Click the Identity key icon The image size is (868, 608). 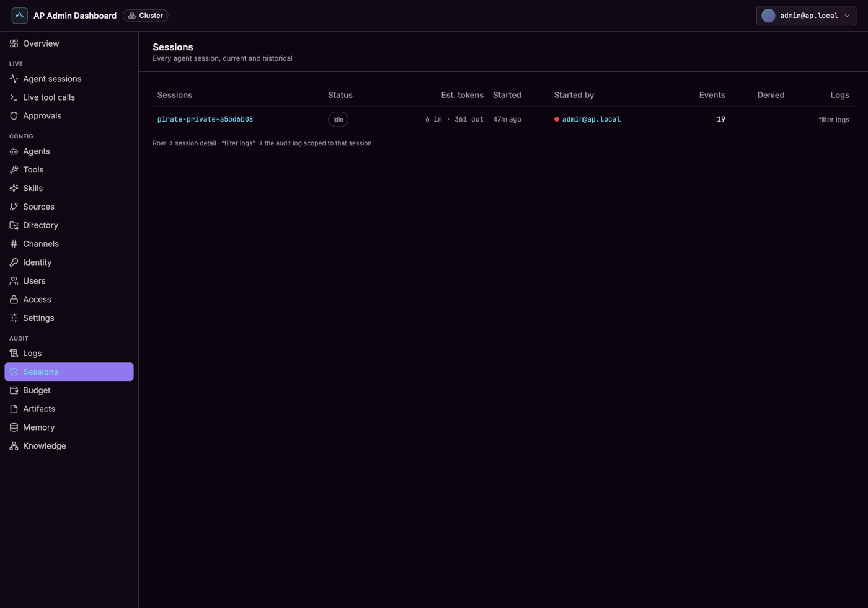point(14,262)
